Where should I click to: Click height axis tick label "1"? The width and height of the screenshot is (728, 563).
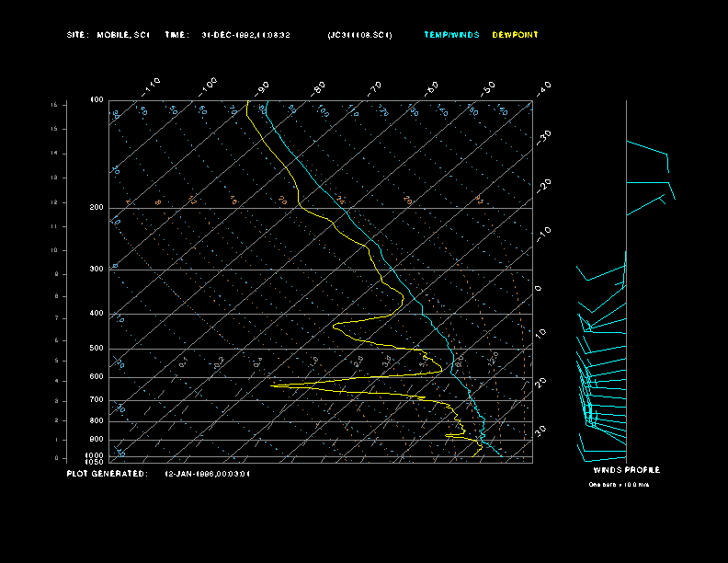[57, 440]
